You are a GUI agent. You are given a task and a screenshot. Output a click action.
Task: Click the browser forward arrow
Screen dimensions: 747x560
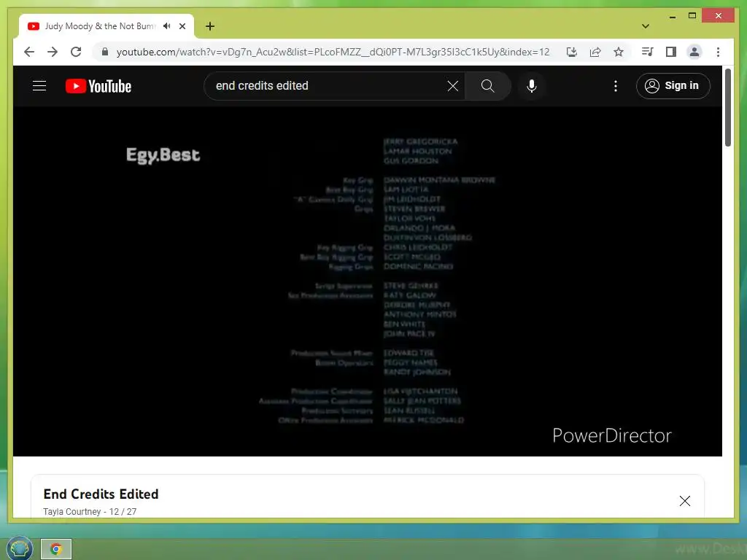[x=53, y=52]
